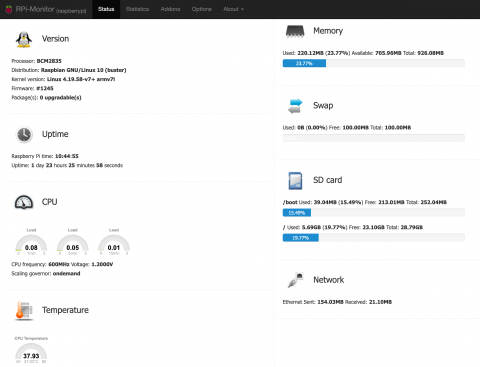
Task: Click the Memory Used 220.12MB line
Action: (363, 53)
